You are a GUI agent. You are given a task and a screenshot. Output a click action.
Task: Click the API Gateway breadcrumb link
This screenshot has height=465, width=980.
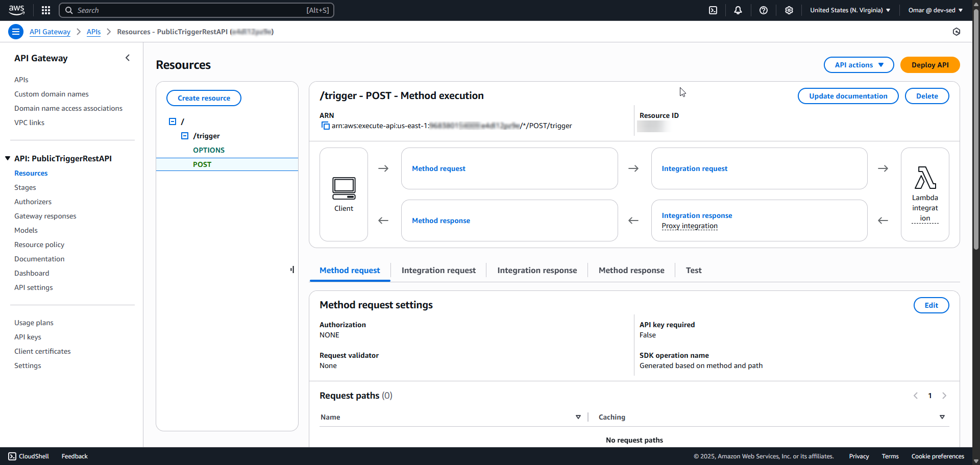pos(50,32)
